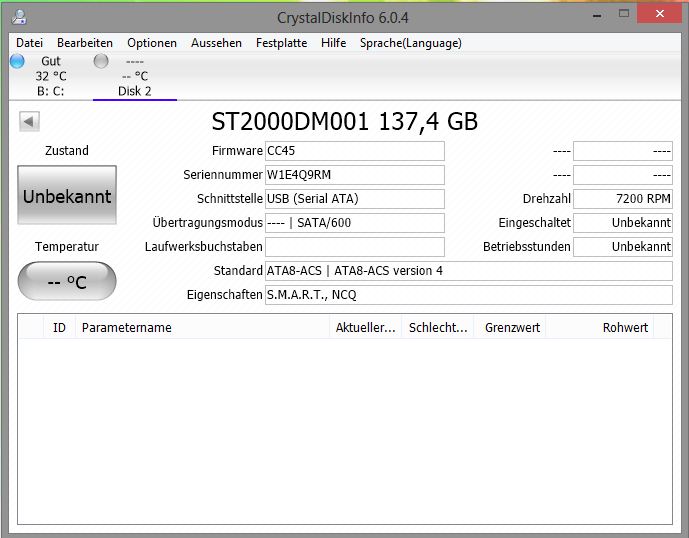The height and width of the screenshot is (538, 689).
Task: Open the Optionen menu
Action: (x=152, y=43)
